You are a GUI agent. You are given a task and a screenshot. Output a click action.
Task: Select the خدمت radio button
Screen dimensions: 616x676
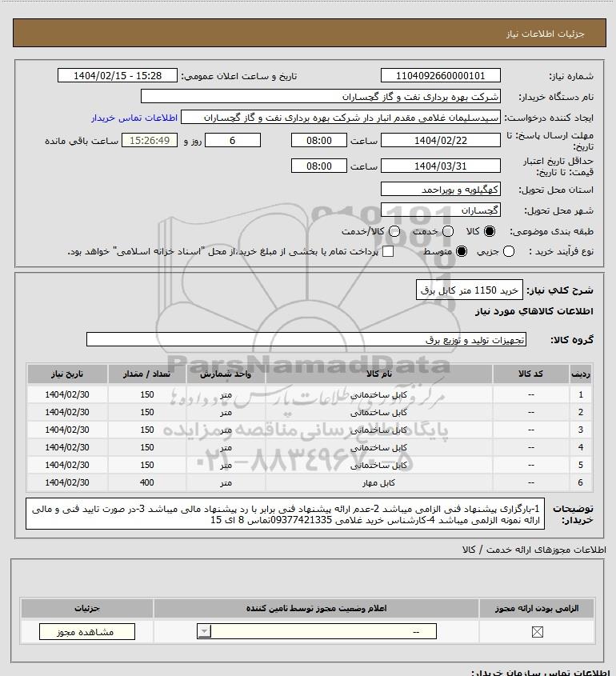click(x=448, y=231)
